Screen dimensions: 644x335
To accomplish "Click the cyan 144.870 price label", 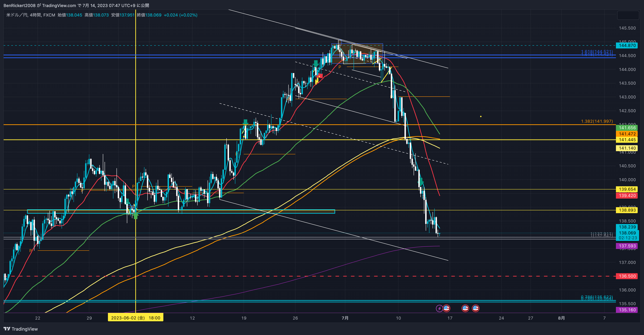I will (x=627, y=45).
